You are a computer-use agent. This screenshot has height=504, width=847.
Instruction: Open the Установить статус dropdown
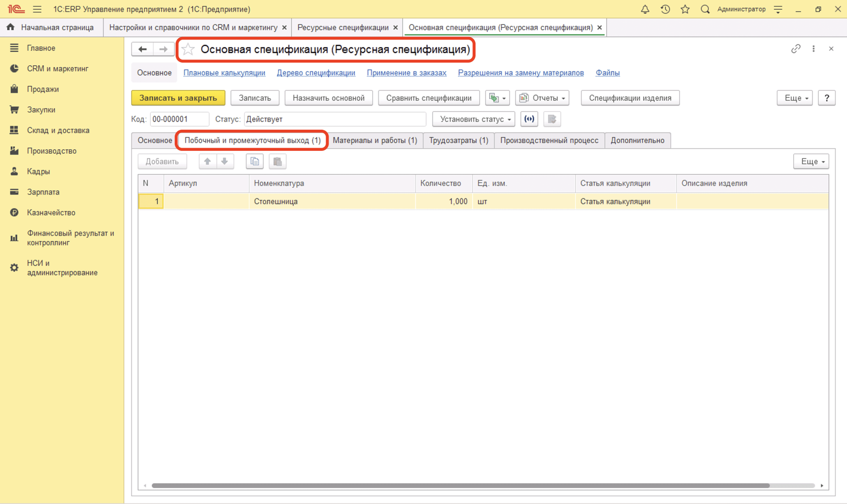[x=473, y=119]
